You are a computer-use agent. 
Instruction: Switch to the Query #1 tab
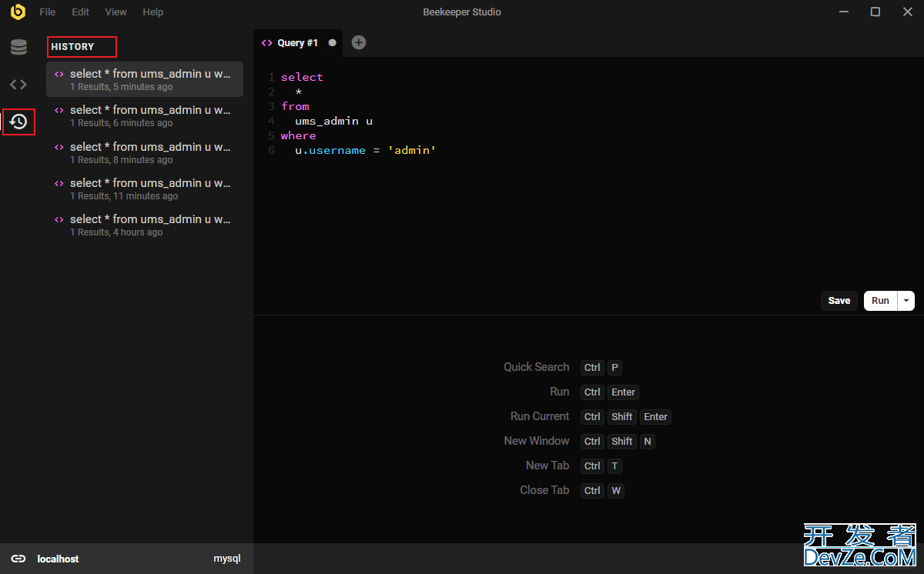(x=298, y=43)
